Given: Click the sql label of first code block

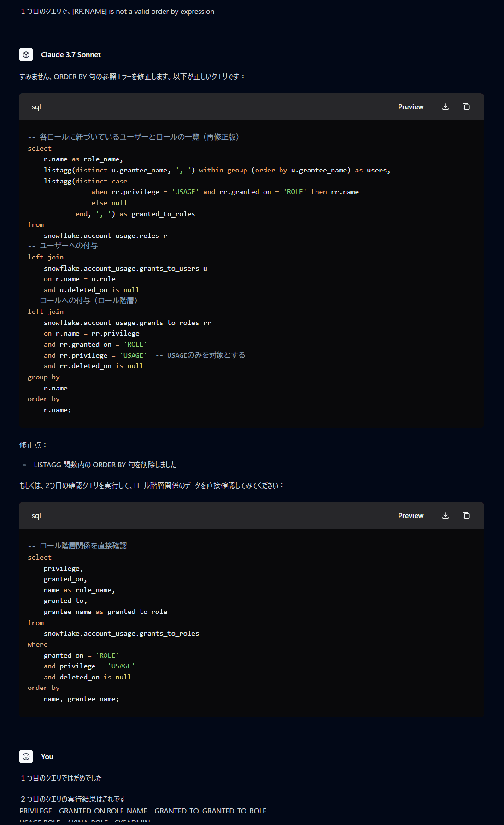Looking at the screenshot, I should [36, 106].
